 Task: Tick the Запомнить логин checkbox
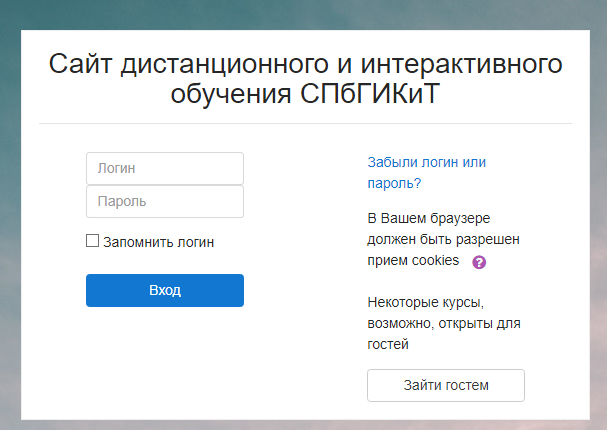[x=93, y=241]
